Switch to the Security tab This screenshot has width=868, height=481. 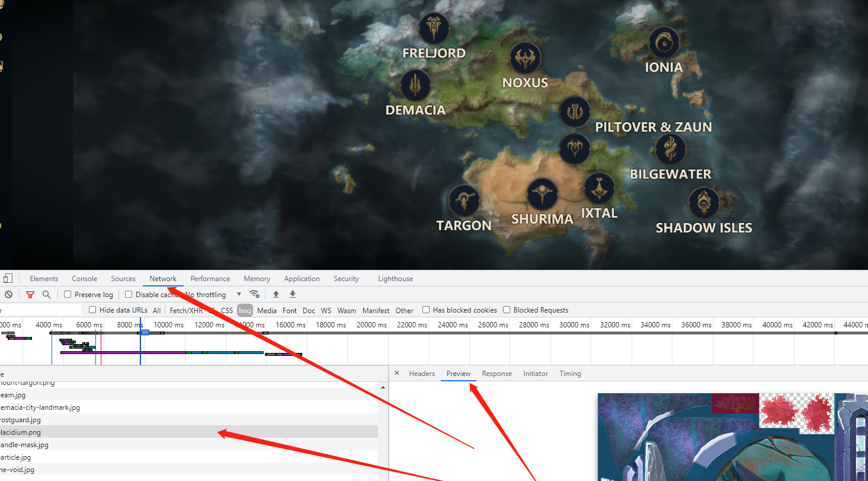pos(346,279)
